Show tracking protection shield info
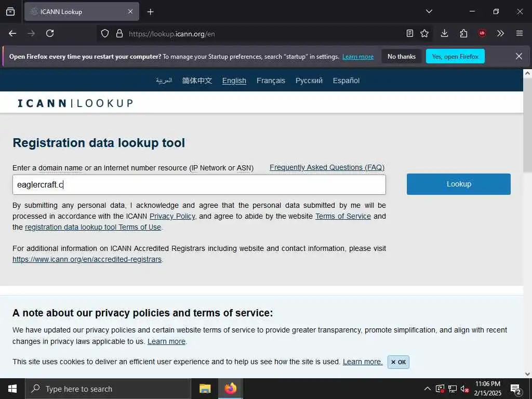Viewport: 532px width, 399px height. tap(105, 34)
